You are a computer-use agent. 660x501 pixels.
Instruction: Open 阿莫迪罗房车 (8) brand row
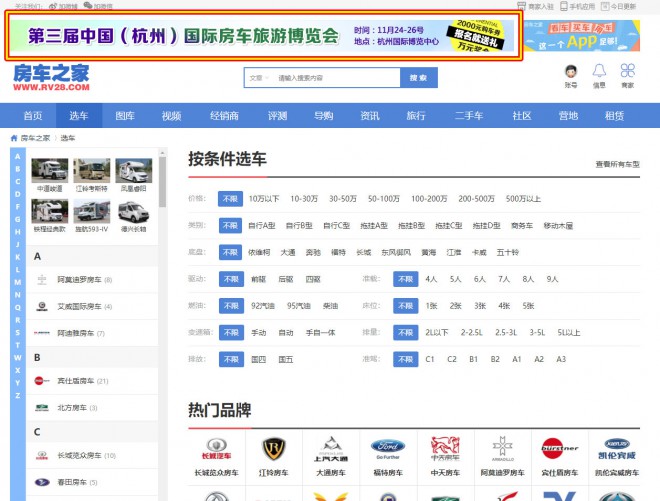pyautogui.click(x=92, y=280)
